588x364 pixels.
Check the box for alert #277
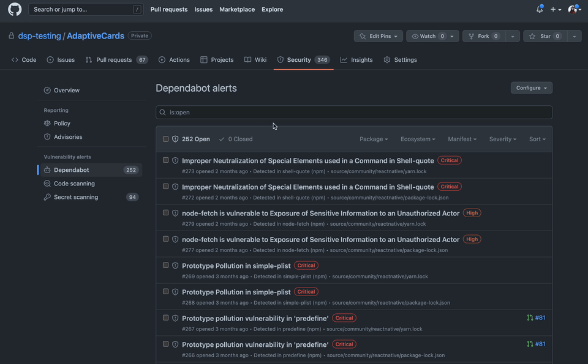point(165,239)
